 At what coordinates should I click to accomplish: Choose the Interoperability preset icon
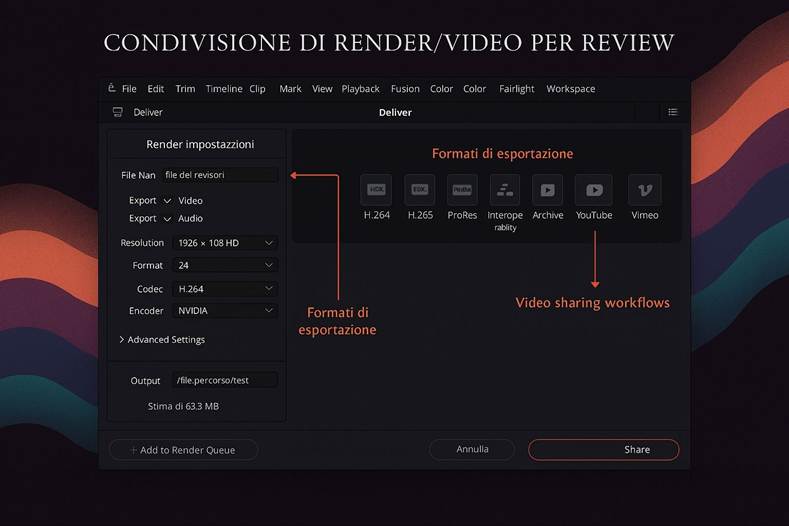click(x=505, y=190)
